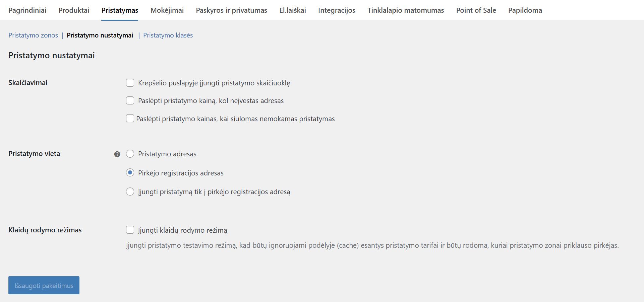Enable Įjungti klaidų rodymo režimą checkbox
This screenshot has height=302, width=644.
point(130,230)
